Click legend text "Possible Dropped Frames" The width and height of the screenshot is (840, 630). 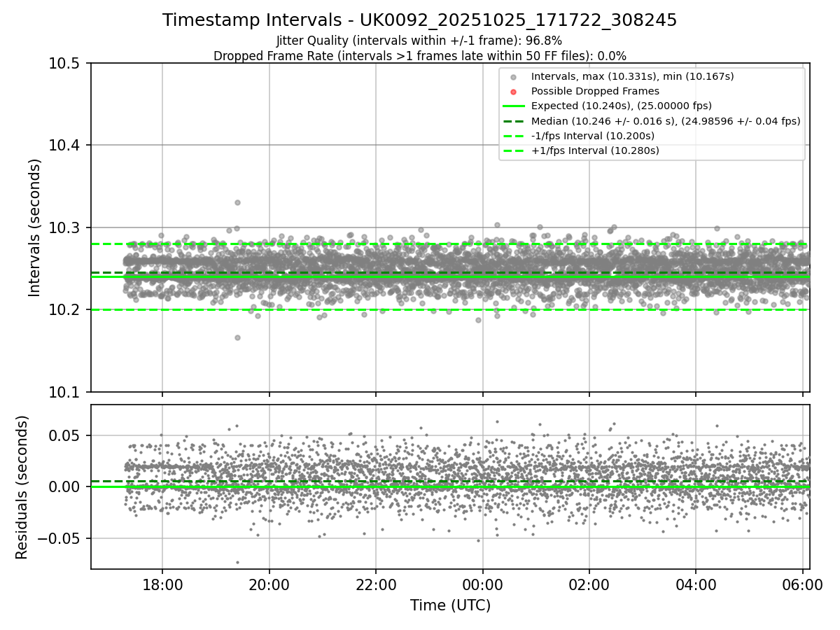[595, 91]
